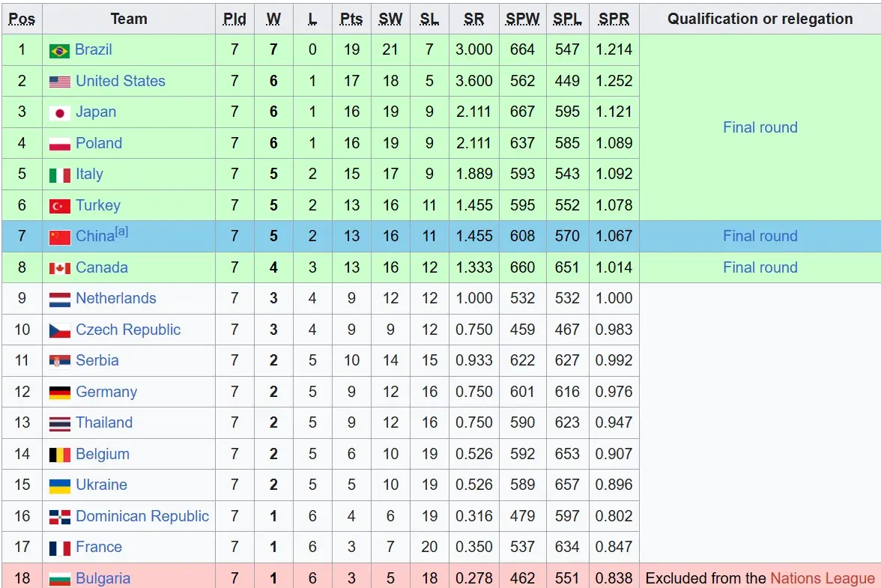Viewport: 881px width, 588px height.
Task: Click the Pts column header abbreviation
Action: pyautogui.click(x=351, y=19)
